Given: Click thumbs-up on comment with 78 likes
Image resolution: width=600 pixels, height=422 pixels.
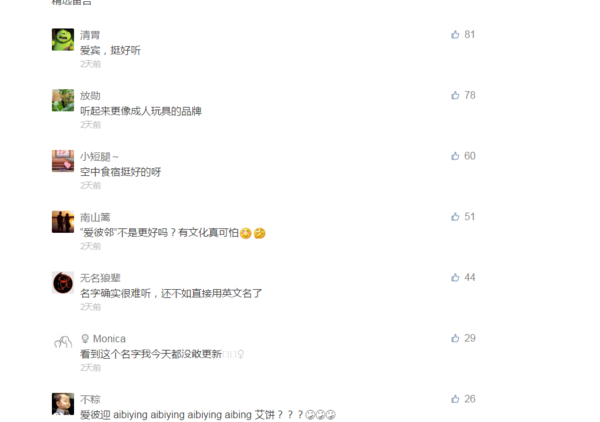Looking at the screenshot, I should 455,95.
